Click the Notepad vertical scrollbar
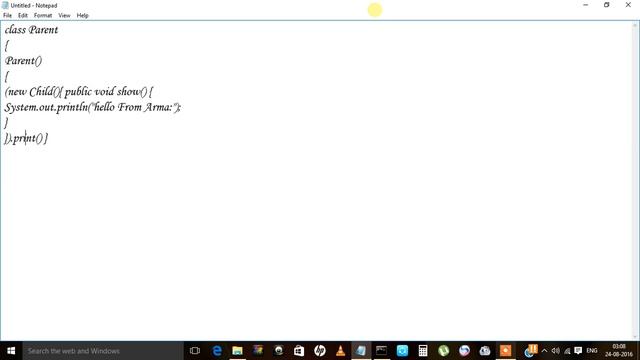The height and width of the screenshot is (360, 640). coord(635,181)
